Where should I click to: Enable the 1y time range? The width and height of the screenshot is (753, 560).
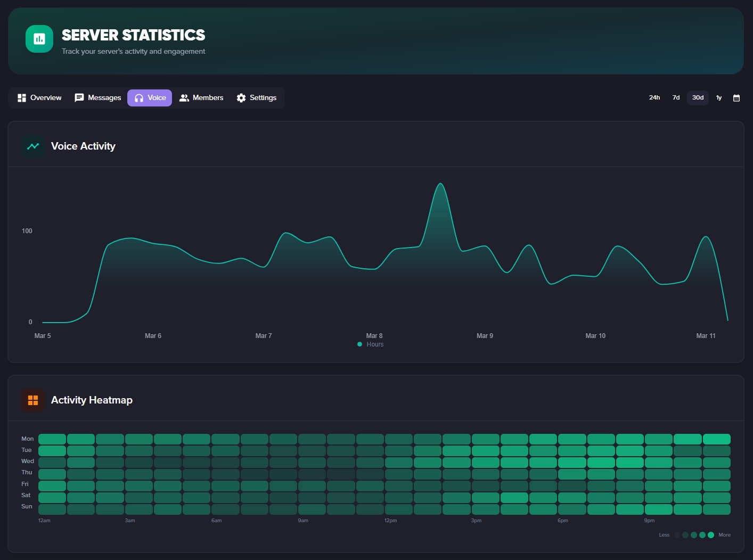[719, 97]
